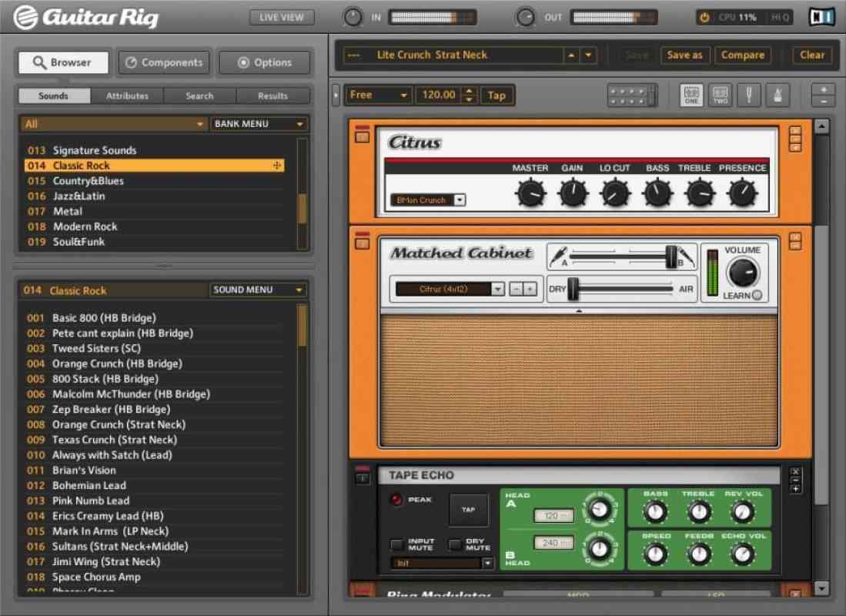Screen dimensions: 846x616
Task: Click the Learn button on Matched Cabinet
Action: pos(757,293)
